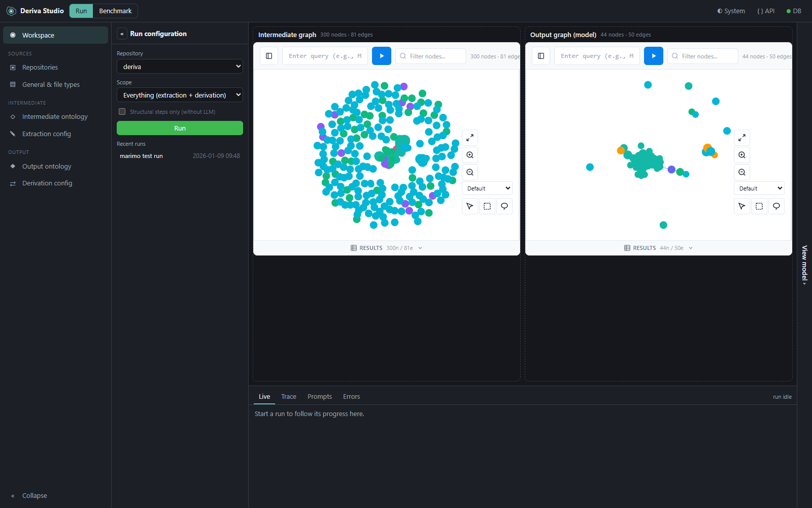Open Extraction config in the sidebar
The image size is (812, 508).
pos(55,134)
